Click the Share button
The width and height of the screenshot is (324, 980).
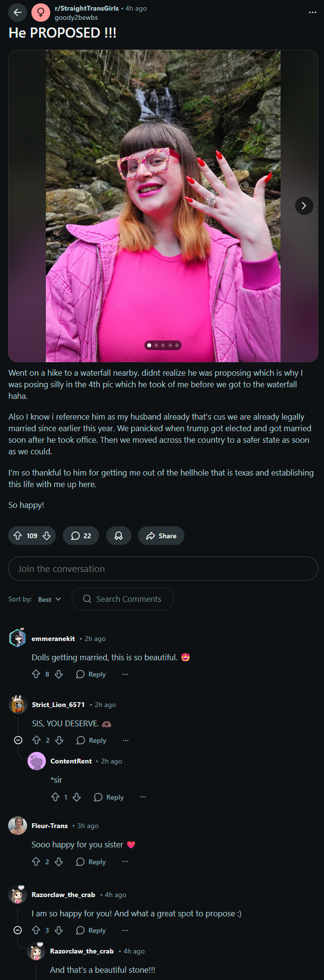point(161,536)
